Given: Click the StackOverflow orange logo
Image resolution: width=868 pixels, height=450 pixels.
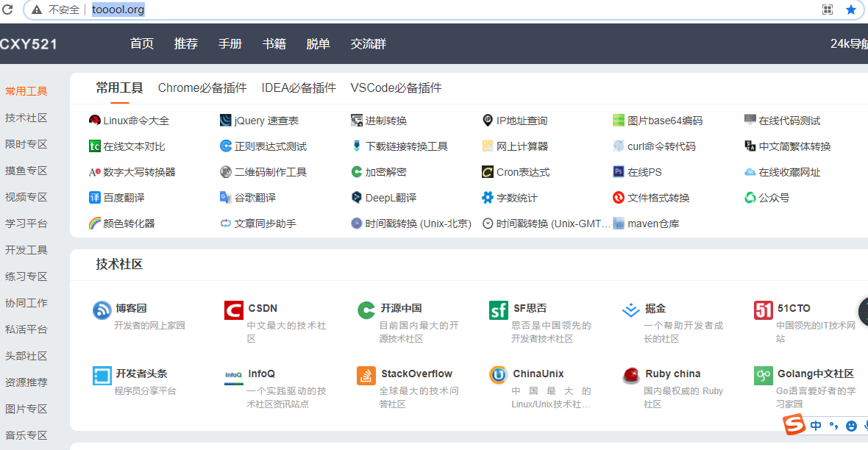Looking at the screenshot, I should (366, 375).
